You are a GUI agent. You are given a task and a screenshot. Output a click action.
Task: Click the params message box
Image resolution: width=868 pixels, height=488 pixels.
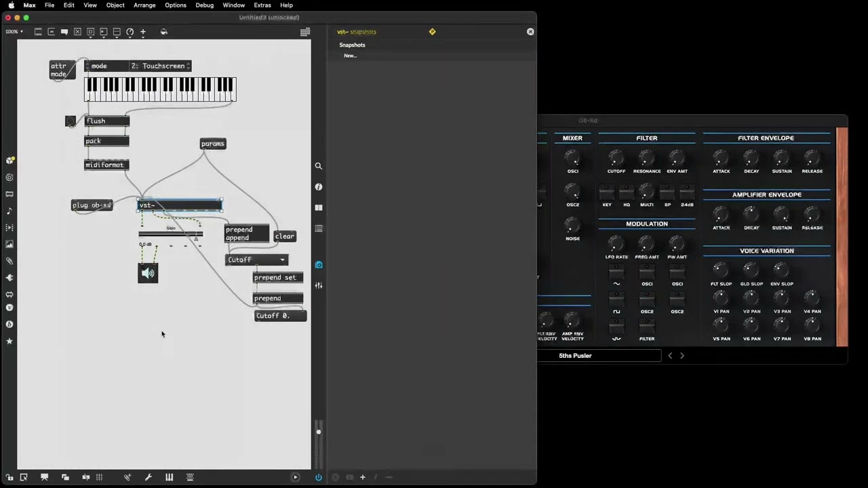213,144
